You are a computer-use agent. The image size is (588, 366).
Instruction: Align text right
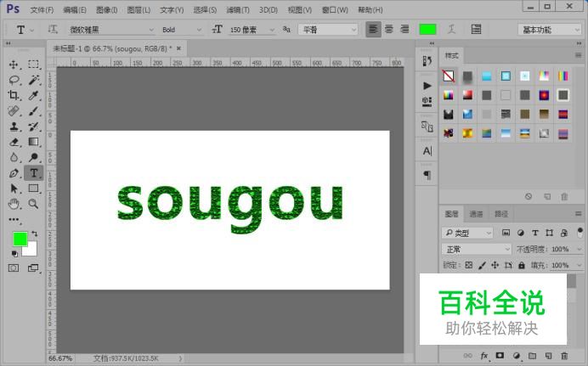click(404, 29)
